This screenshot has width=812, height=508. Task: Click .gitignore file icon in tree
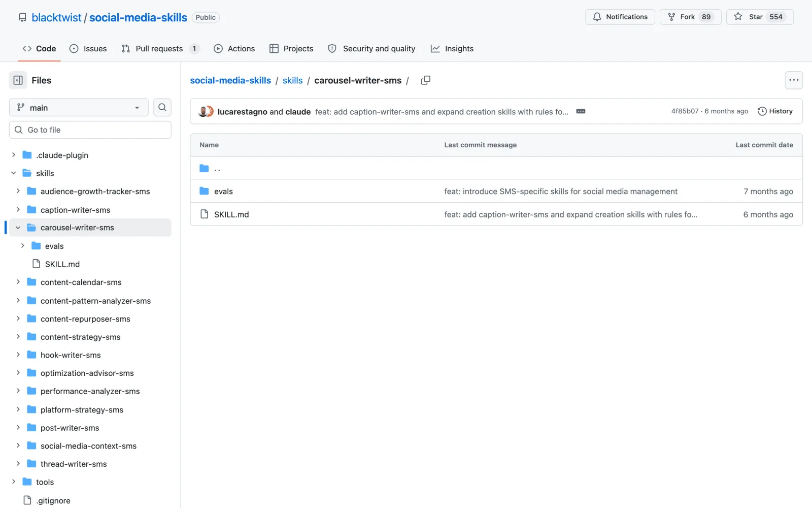click(28, 500)
